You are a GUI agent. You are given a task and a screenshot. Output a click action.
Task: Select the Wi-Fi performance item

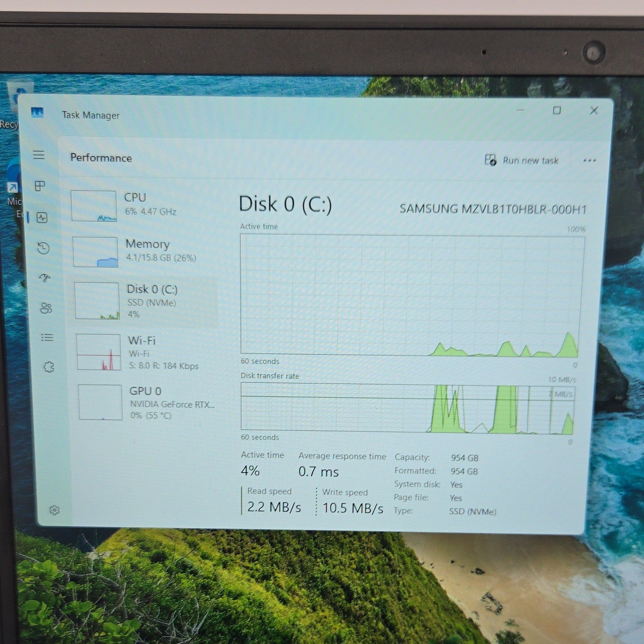pos(147,353)
